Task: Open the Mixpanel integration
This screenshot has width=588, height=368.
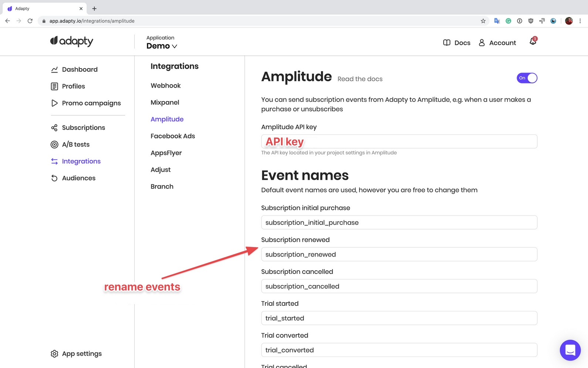Action: click(x=165, y=103)
